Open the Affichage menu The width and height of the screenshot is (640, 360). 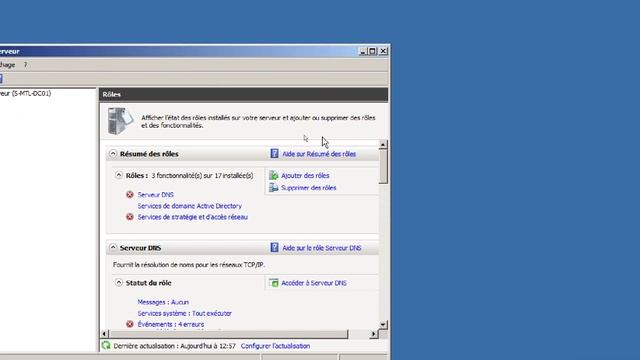[7, 64]
